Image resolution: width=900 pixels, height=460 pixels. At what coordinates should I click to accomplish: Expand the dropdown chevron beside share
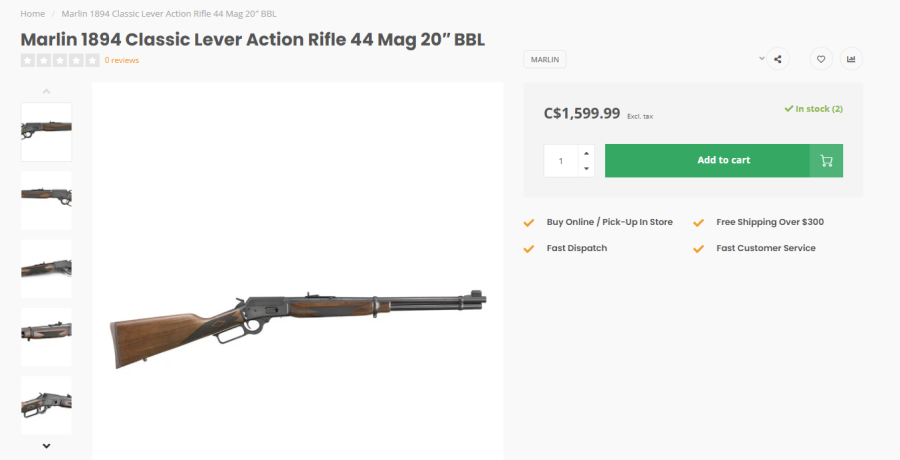762,58
